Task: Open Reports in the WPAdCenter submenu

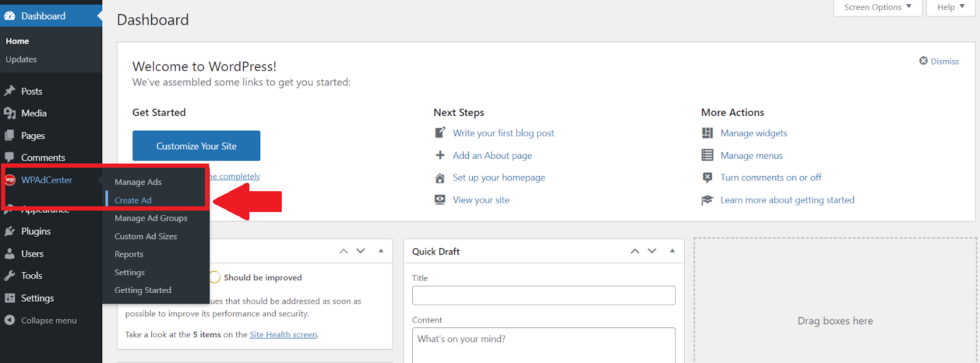Action: [129, 254]
